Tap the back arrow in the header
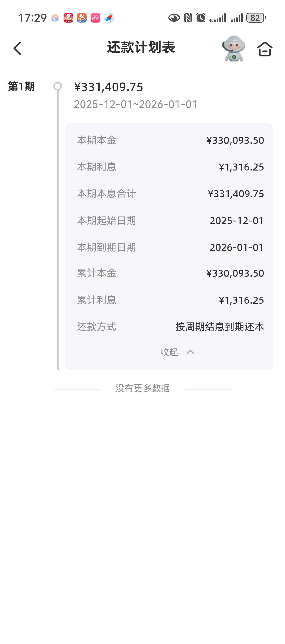Image resolution: width=285 pixels, height=644 pixels. 17,48
